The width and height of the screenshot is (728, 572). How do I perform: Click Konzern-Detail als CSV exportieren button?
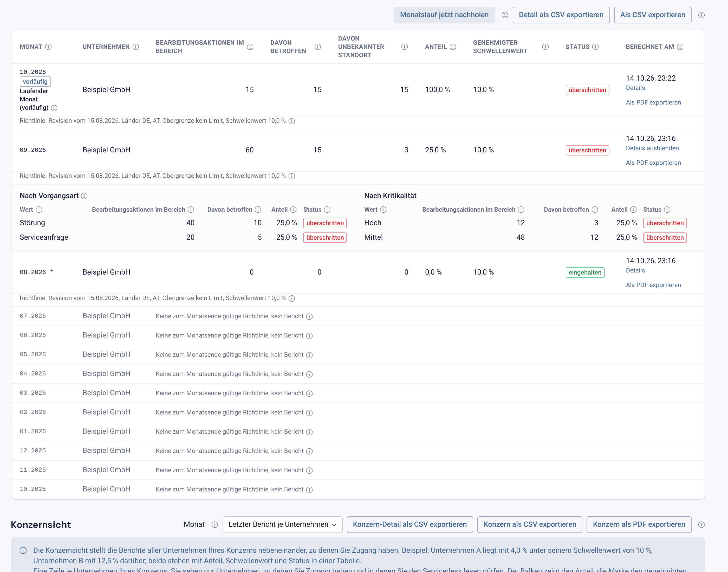click(409, 524)
